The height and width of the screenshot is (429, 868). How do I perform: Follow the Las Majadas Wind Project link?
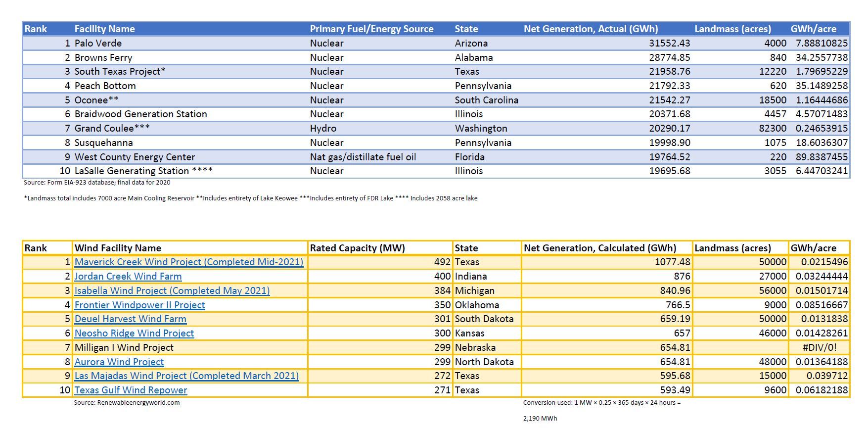186,376
